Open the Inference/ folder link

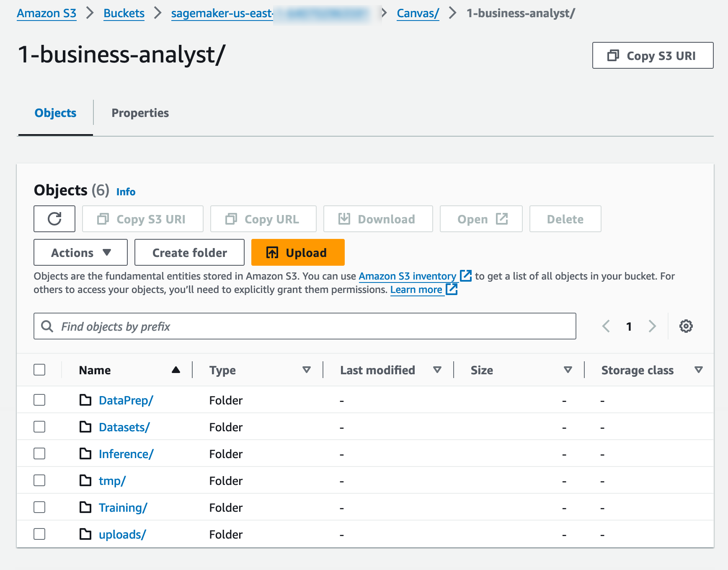coord(126,454)
